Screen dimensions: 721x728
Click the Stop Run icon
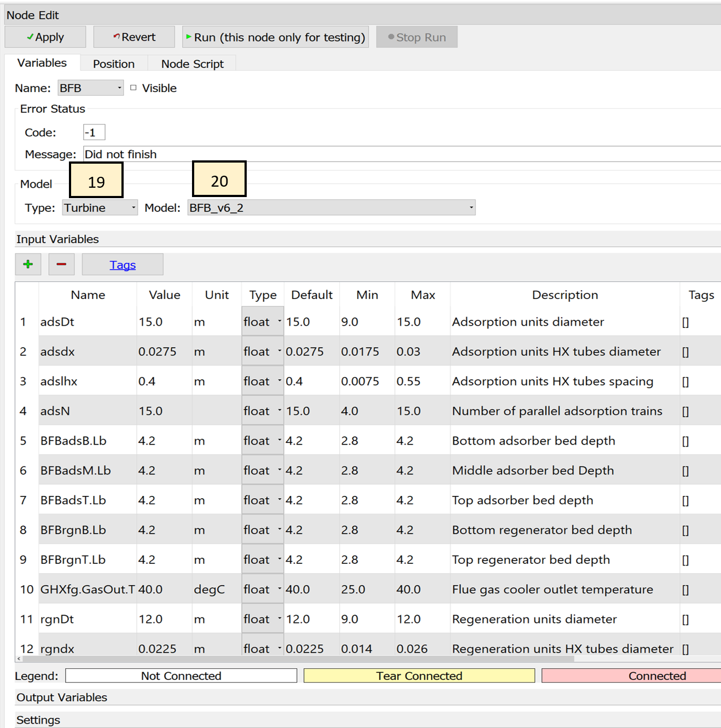click(x=391, y=37)
